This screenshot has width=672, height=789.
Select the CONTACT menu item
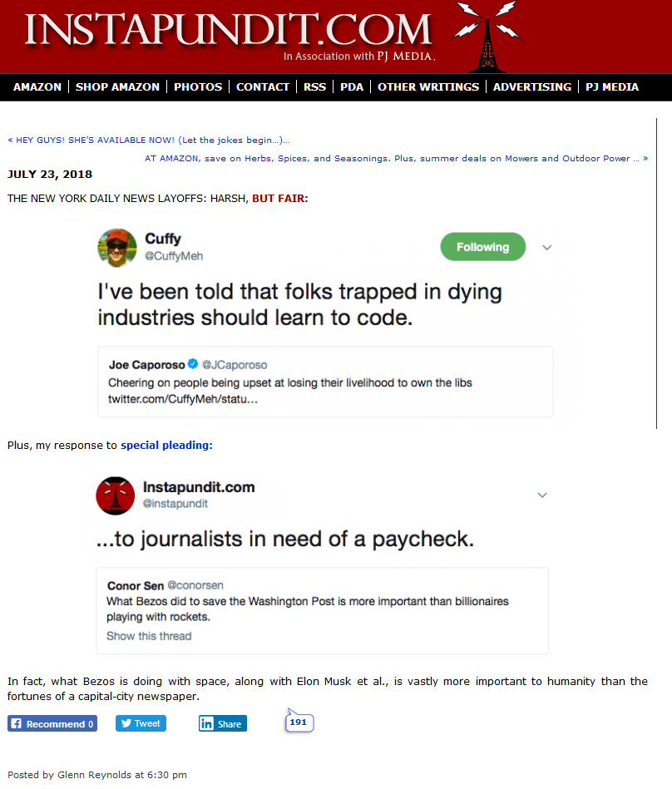(x=263, y=87)
